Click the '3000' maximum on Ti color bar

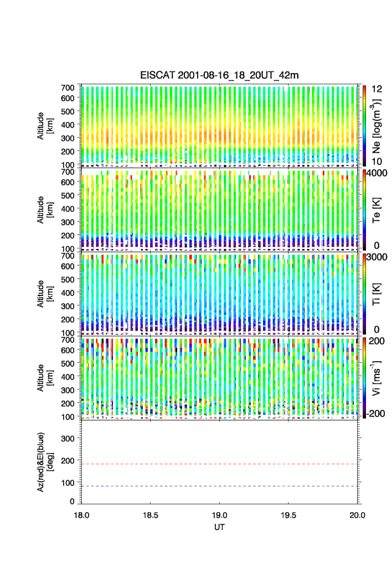pos(376,257)
